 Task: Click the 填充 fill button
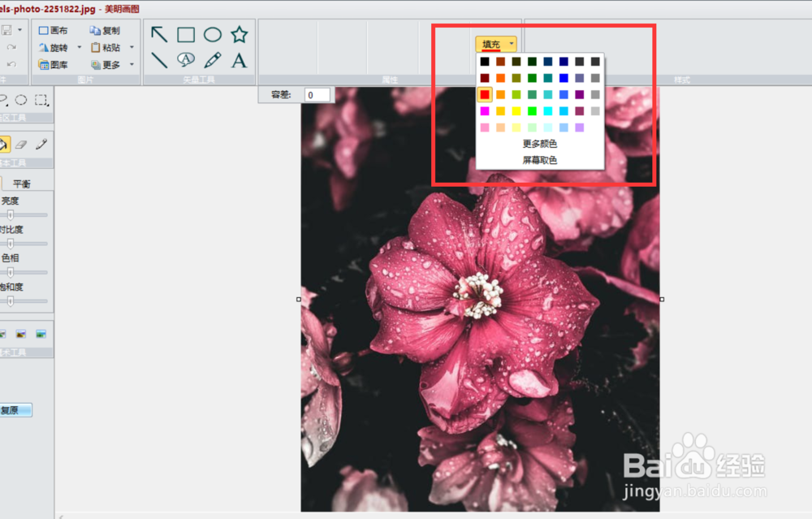pyautogui.click(x=491, y=44)
